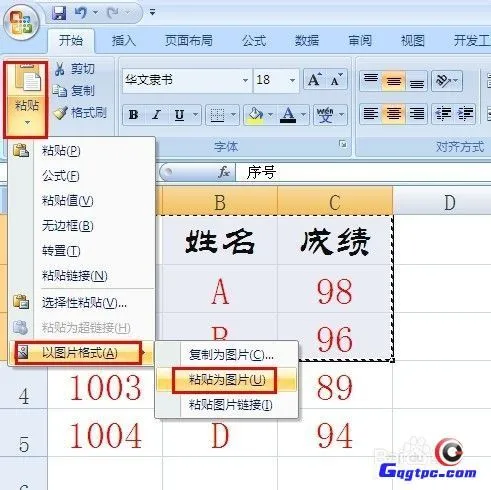Screen dimensions: 491x490
Task: Undo the last action
Action: point(80,13)
